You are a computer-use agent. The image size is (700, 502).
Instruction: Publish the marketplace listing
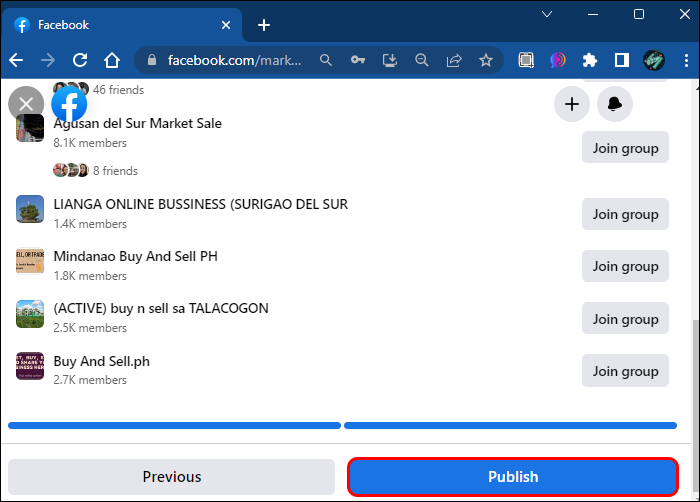click(513, 477)
